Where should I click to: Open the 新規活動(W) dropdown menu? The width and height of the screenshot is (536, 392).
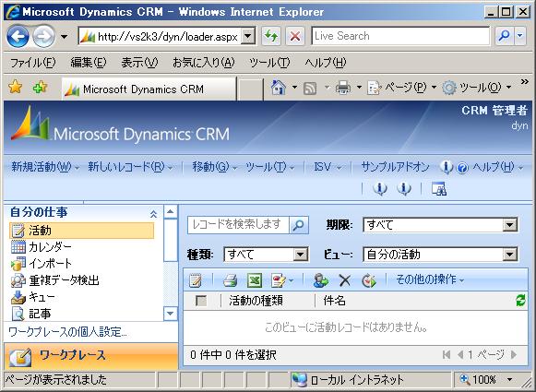[x=45, y=167]
